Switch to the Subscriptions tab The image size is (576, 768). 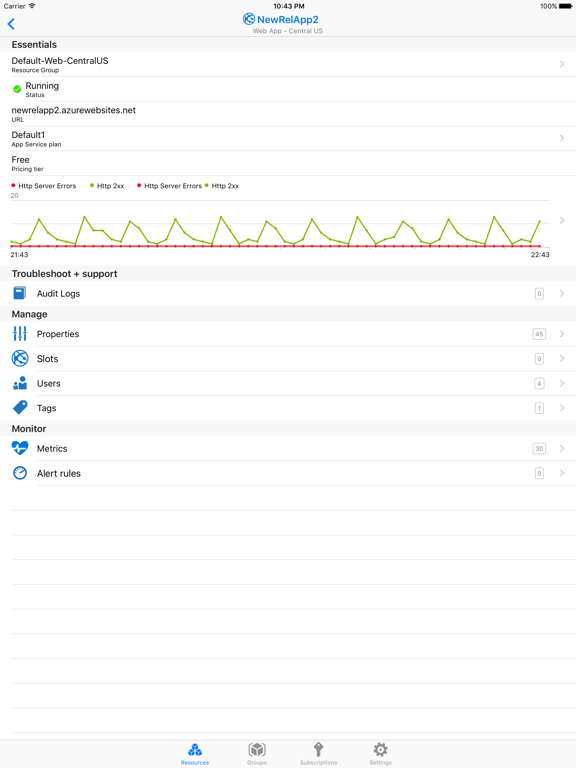(x=318, y=754)
